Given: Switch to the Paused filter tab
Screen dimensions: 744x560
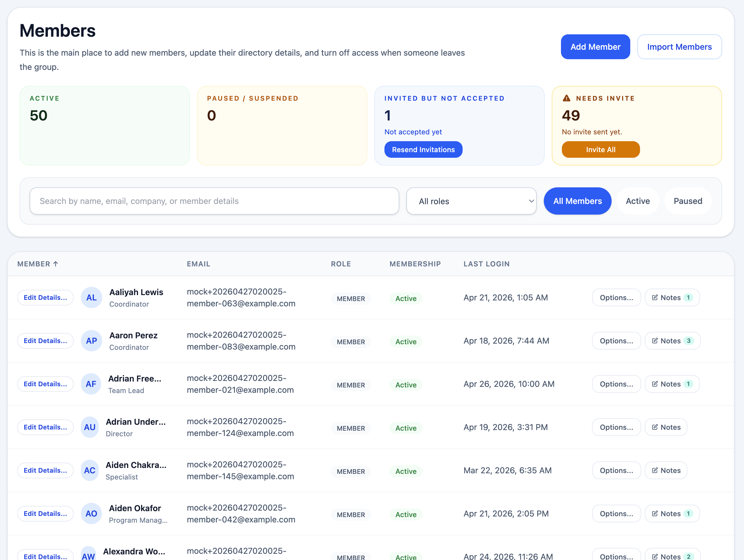Looking at the screenshot, I should (x=688, y=201).
